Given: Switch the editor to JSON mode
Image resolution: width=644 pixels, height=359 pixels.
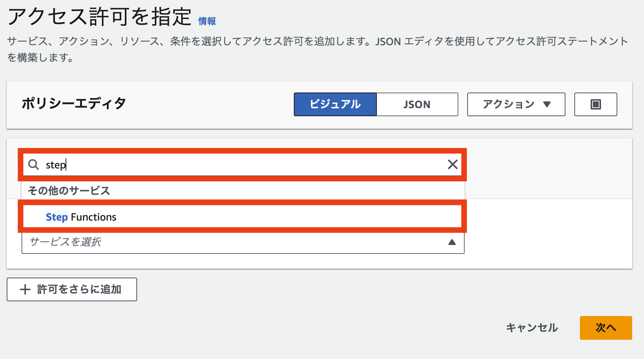Looking at the screenshot, I should click(417, 104).
